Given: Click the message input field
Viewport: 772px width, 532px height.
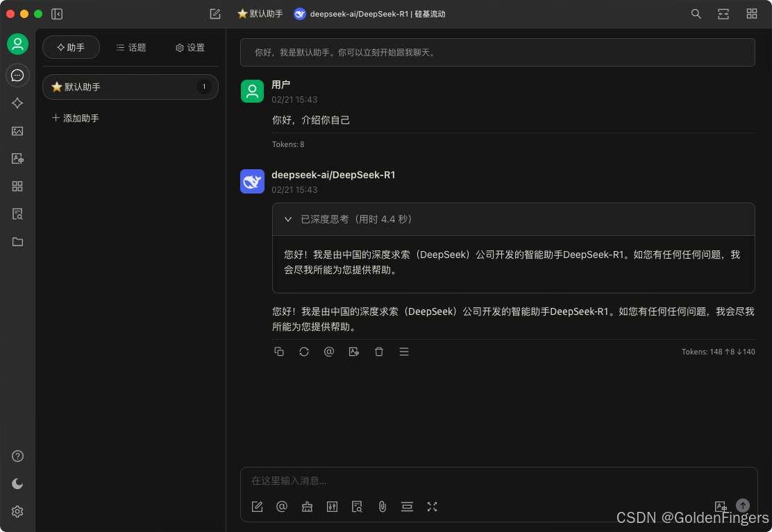Looking at the screenshot, I should [x=498, y=481].
